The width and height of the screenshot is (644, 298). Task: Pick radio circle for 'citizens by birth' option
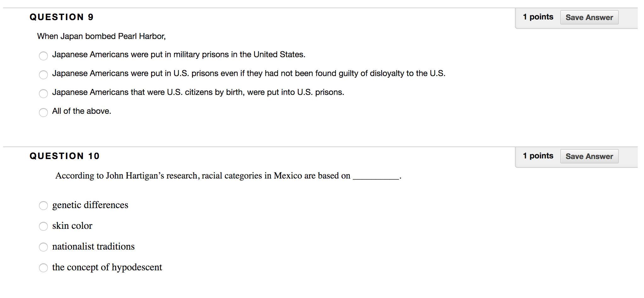[43, 94]
